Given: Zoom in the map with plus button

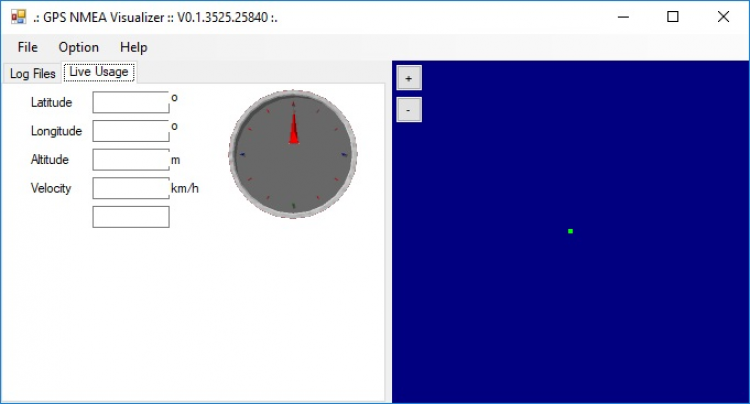Looking at the screenshot, I should [408, 78].
